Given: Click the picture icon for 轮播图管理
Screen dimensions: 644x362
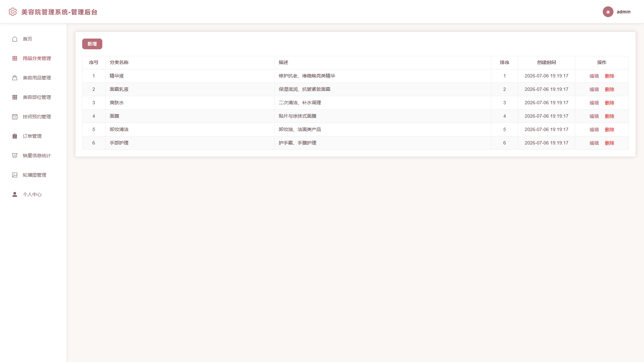Looking at the screenshot, I should tap(15, 175).
